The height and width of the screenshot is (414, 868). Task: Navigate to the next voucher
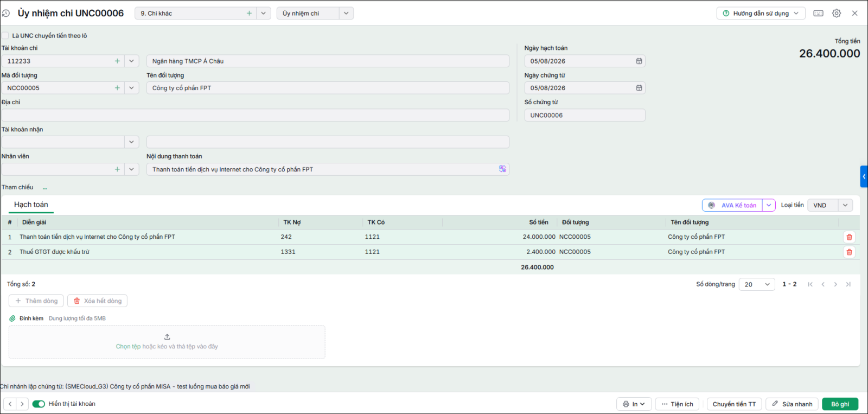22,404
